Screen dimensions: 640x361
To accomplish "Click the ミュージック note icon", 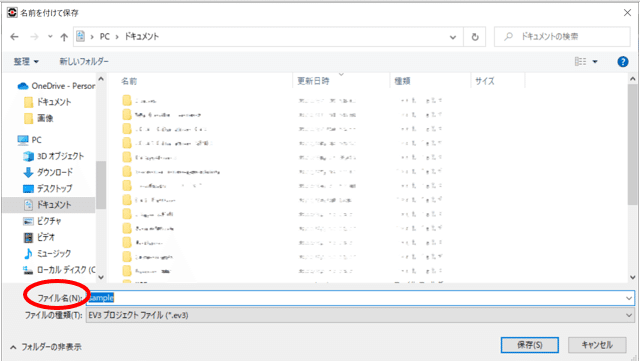I will 28,254.
